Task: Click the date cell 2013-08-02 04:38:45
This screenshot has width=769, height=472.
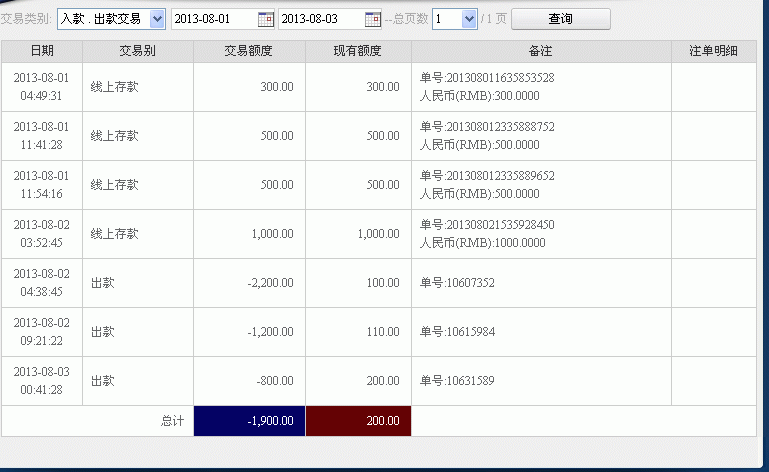Action: click(x=42, y=283)
